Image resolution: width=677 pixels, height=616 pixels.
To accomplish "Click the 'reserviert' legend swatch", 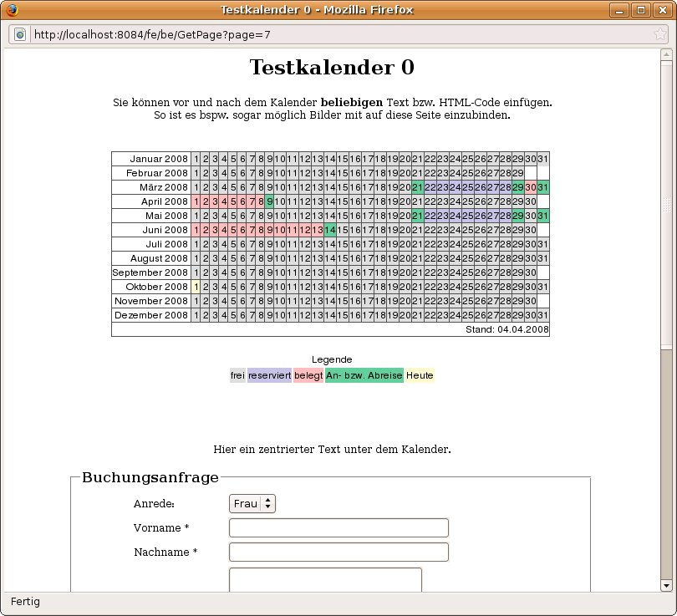I will pos(269,375).
